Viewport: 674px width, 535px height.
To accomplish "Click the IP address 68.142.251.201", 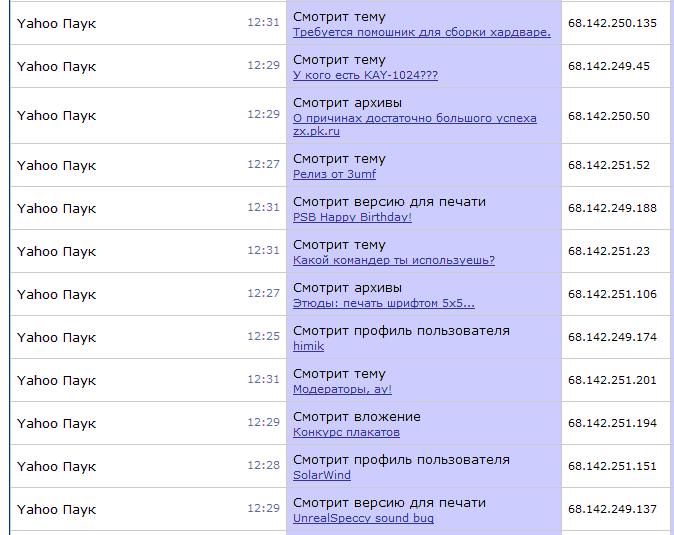I will click(x=612, y=380).
